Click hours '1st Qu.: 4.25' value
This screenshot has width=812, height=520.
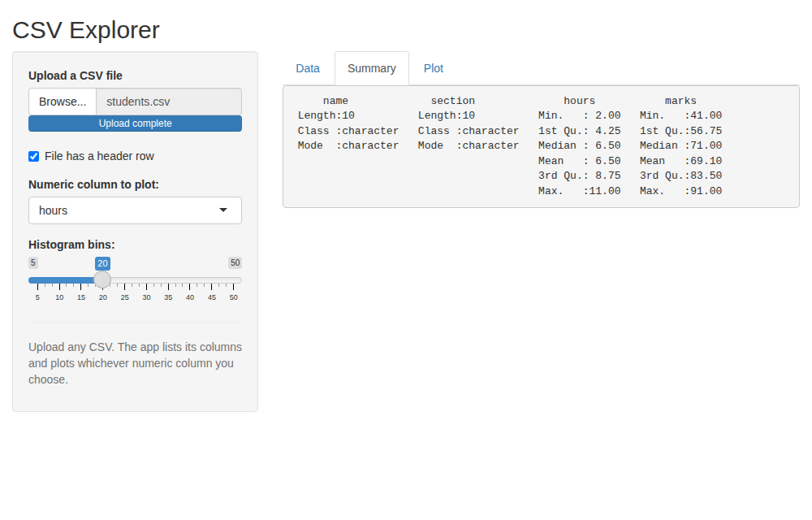click(x=580, y=131)
